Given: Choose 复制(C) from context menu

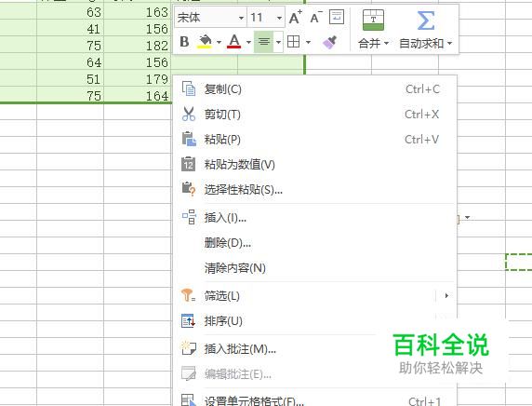Looking at the screenshot, I should 315,89.
